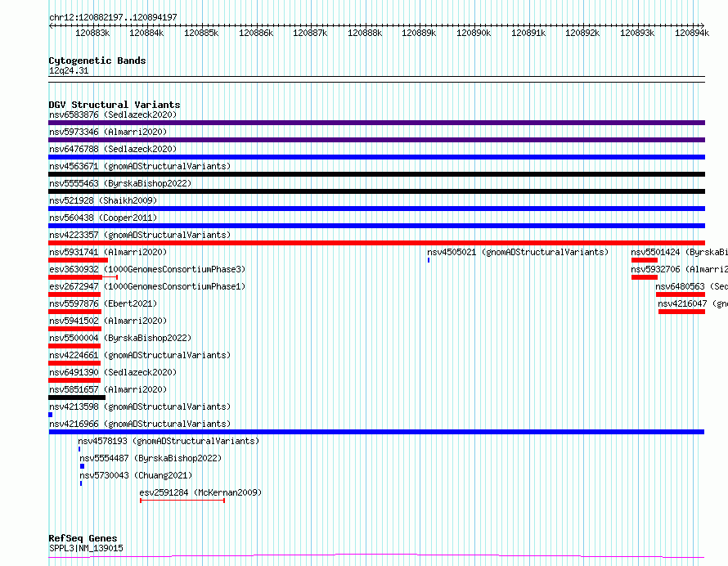This screenshot has width=728, height=566.
Task: Open variant esv2591284 (McKernan2009)
Action: 200,492
